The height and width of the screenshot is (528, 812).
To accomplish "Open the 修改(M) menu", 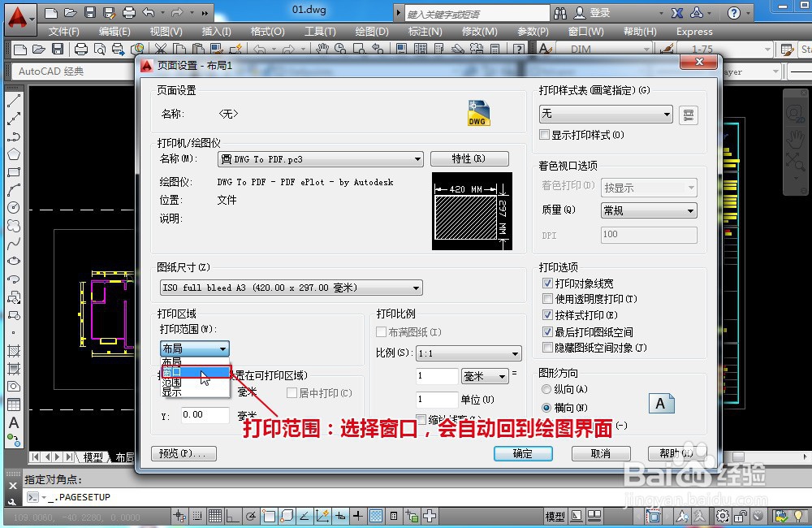I will coord(480,32).
